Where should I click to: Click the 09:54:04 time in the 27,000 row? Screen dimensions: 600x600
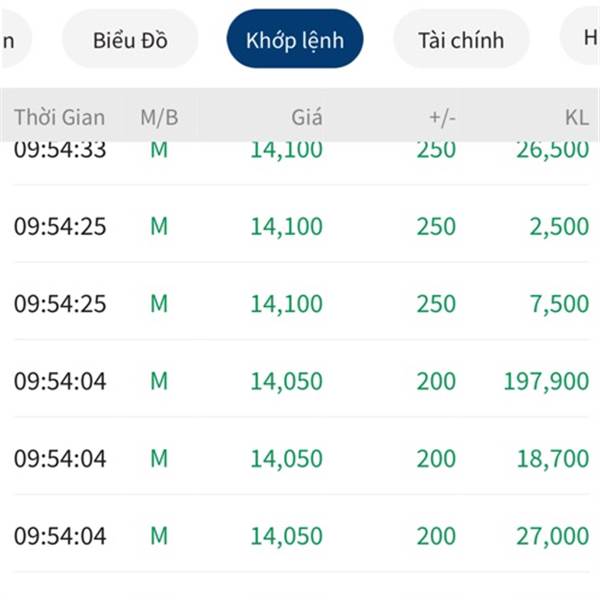point(60,535)
